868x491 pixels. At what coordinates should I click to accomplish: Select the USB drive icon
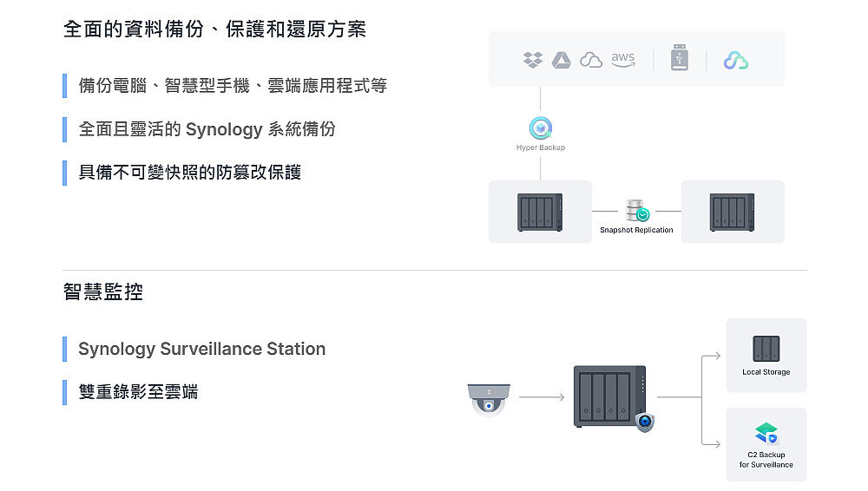point(680,59)
